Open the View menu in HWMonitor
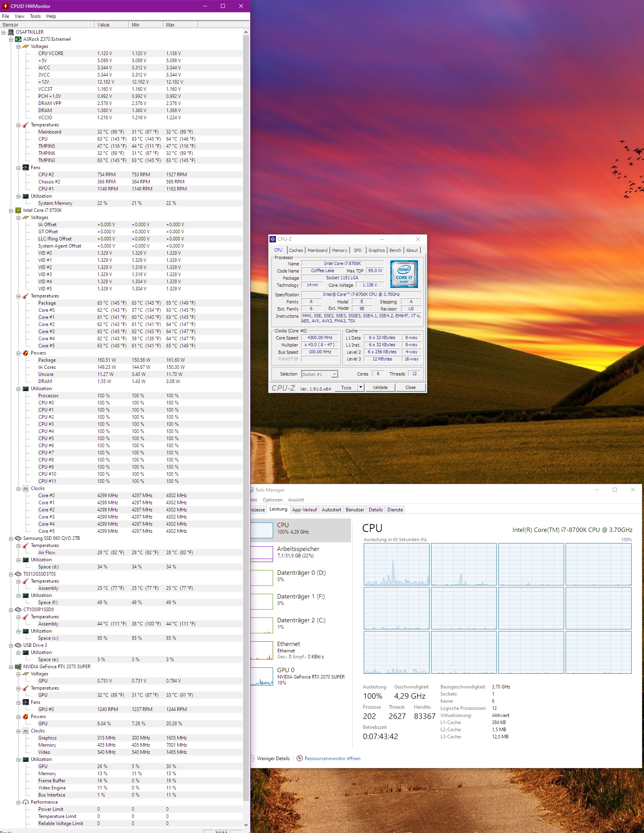644x833 pixels. pos(19,16)
